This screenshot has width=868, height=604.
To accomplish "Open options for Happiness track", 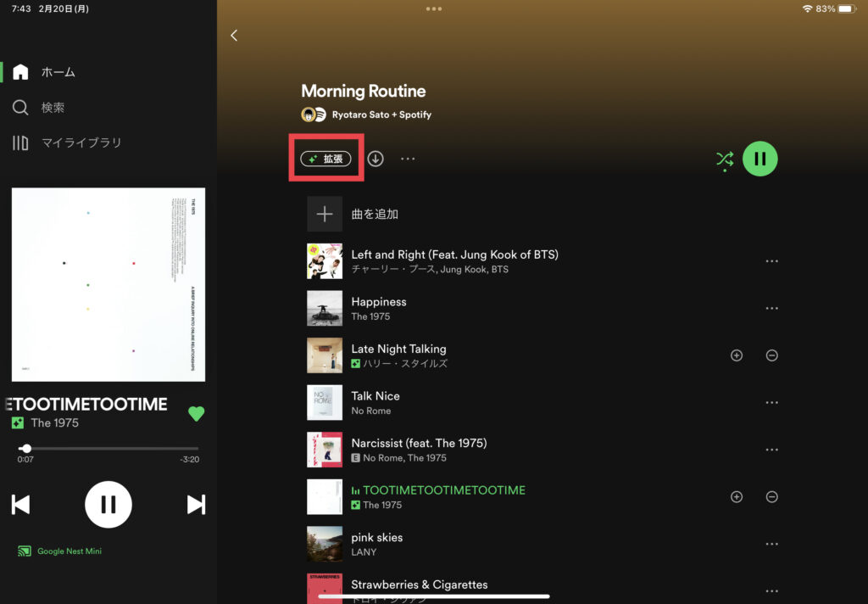I will click(x=771, y=308).
